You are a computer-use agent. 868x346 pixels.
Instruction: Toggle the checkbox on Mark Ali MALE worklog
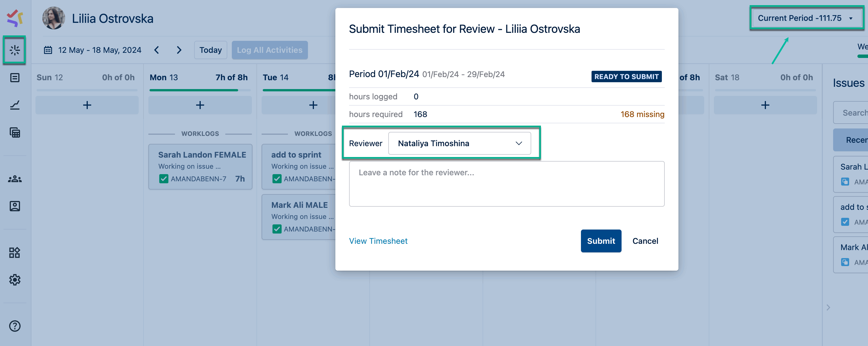(277, 229)
